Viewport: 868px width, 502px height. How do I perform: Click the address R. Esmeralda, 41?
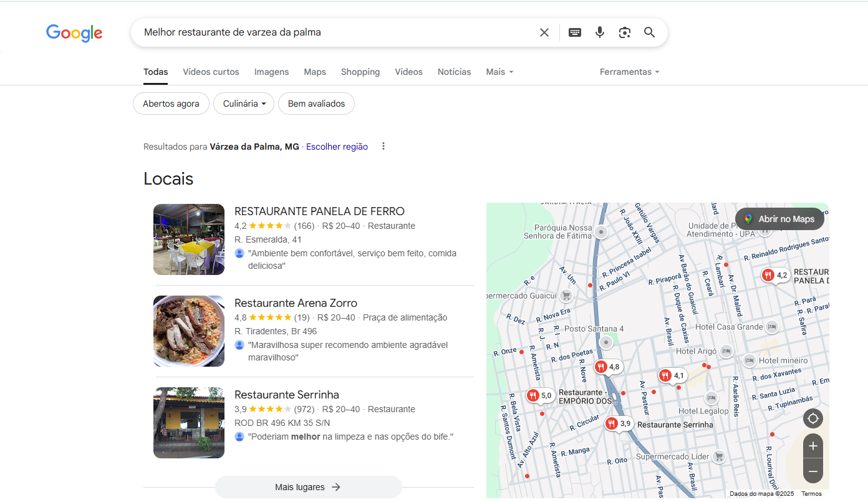[268, 239]
